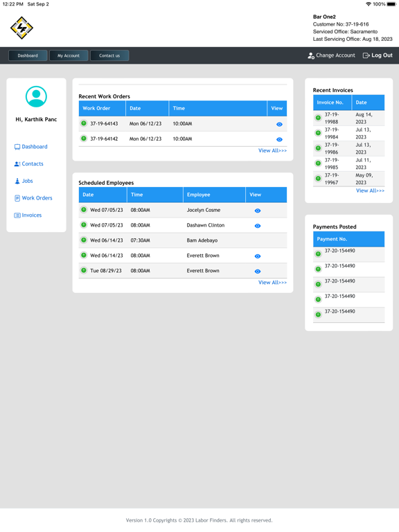Viewport: 399px width, 532px height.
Task: Click the sidebar Work Orders document icon
Action: 17,198
